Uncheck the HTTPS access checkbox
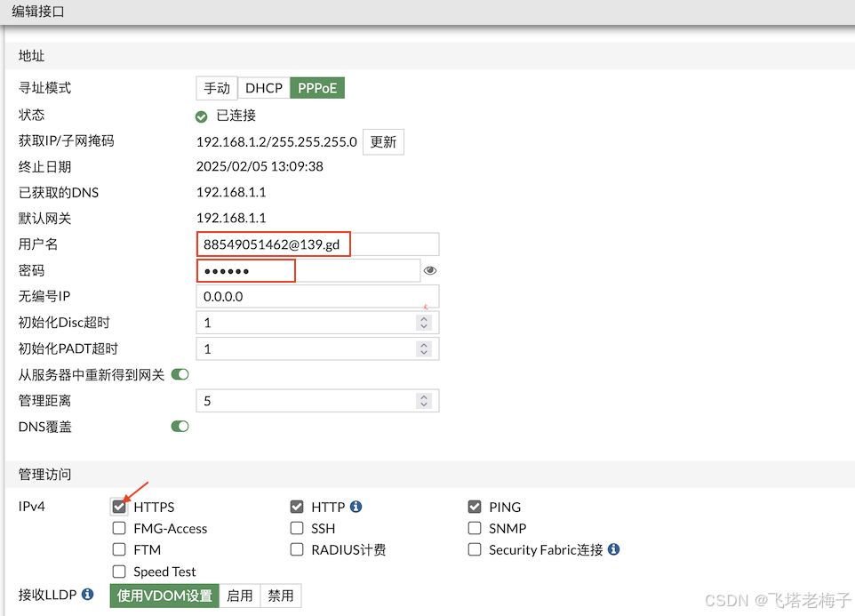The height and width of the screenshot is (616, 855). (119, 507)
